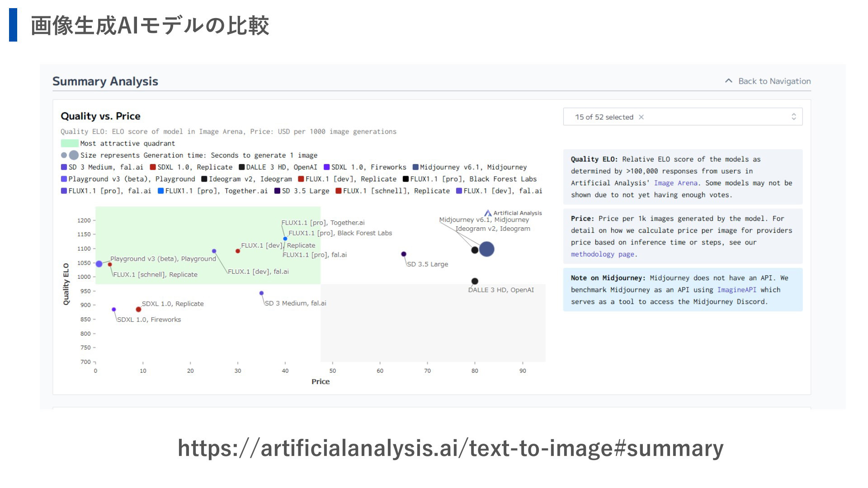Screen dimensions: 868x488
Task: Click the dropdown up-down chevron arrows
Action: (793, 117)
